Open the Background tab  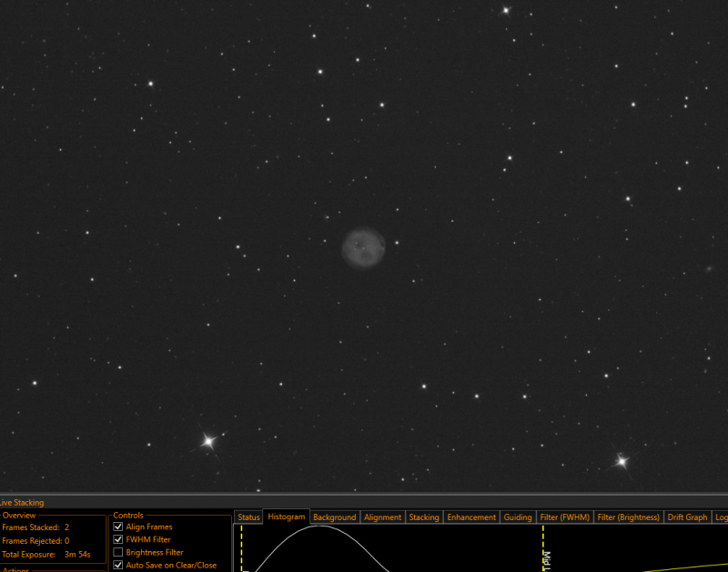pyautogui.click(x=334, y=517)
